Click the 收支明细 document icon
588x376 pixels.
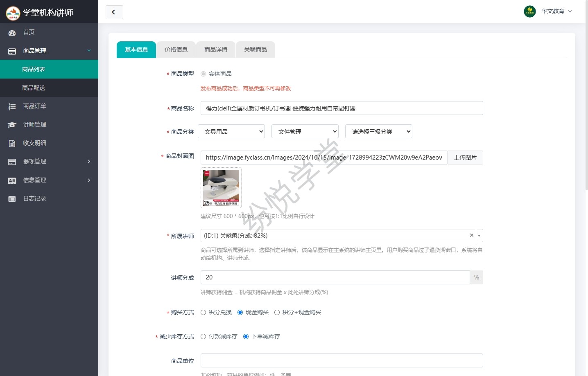pos(12,143)
